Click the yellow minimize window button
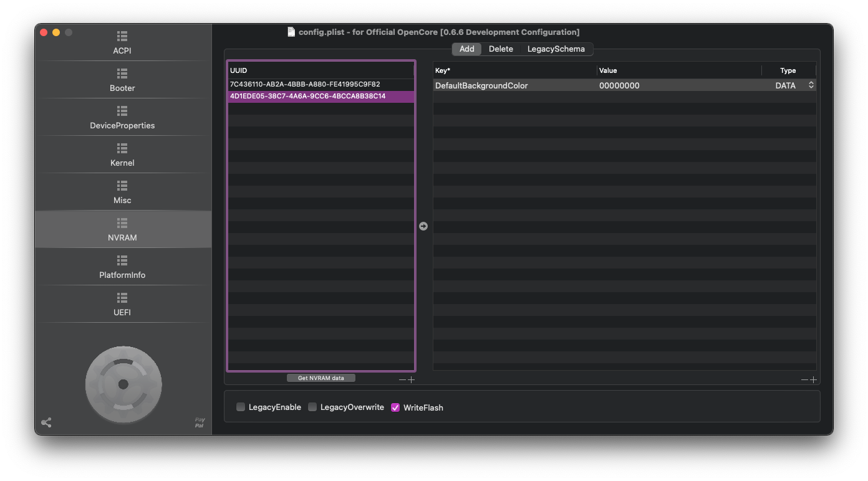Viewport: 868px width, 481px height. click(56, 32)
